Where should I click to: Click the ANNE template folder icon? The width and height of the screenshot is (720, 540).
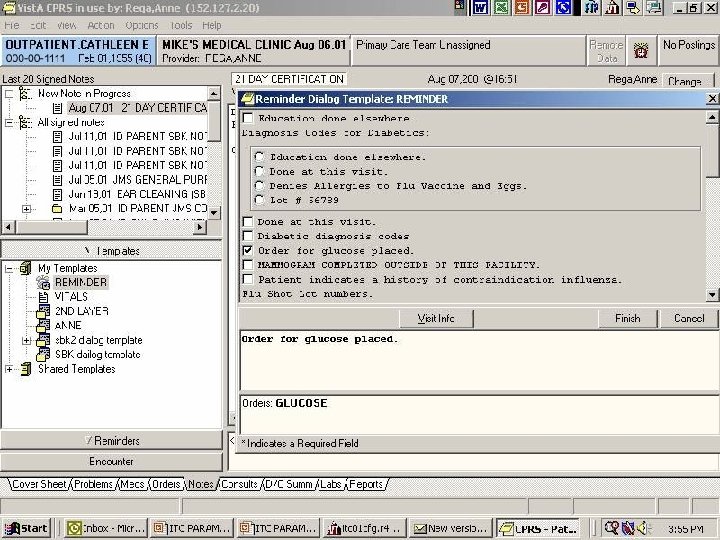click(x=43, y=326)
